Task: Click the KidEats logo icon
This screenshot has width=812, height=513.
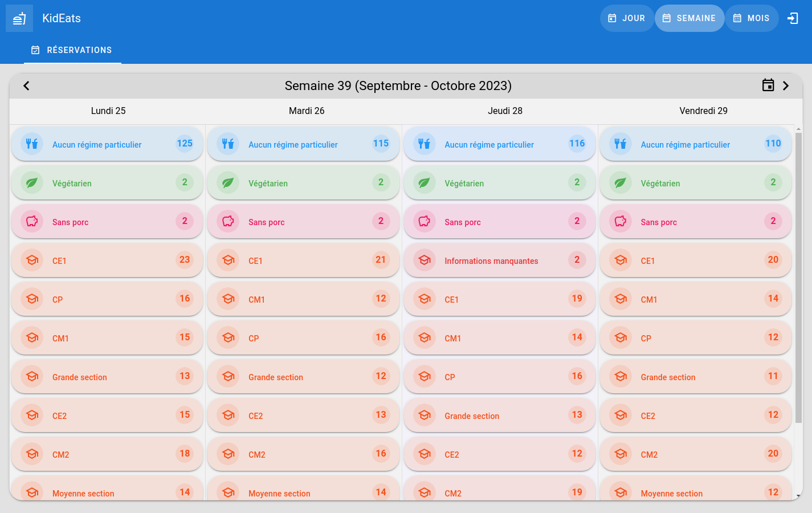Action: coord(19,18)
